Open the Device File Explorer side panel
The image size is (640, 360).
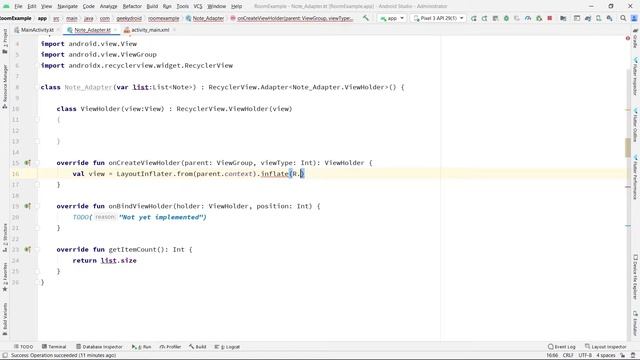[635, 278]
